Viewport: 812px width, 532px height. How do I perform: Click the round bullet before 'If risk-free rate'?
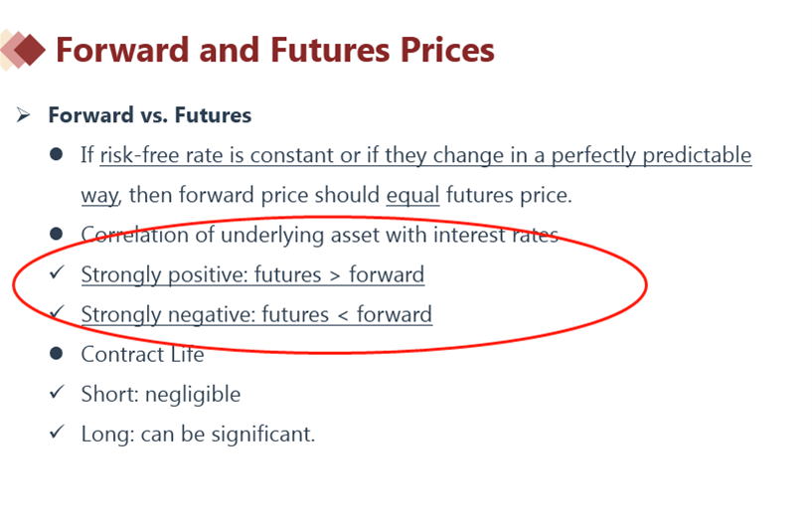[x=58, y=155]
